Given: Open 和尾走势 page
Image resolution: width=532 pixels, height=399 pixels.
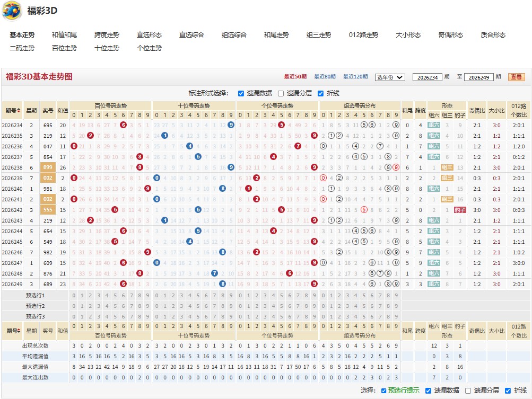Looking at the screenshot, I should tap(276, 34).
